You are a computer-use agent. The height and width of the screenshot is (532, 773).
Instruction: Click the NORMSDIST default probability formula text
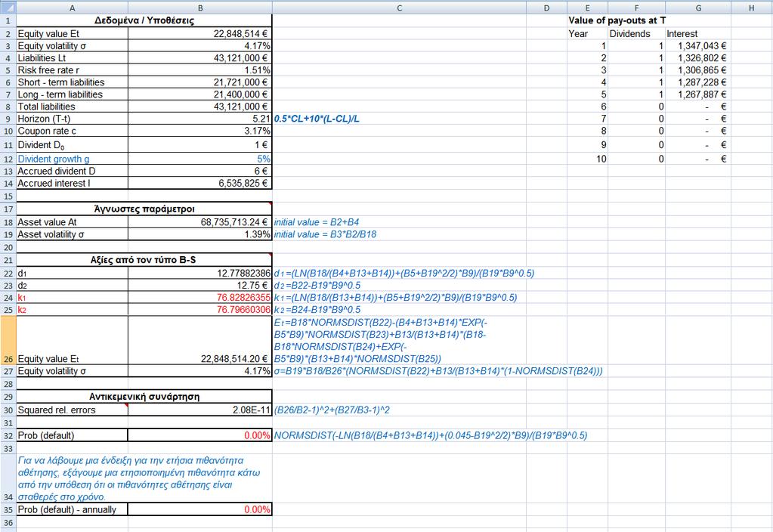click(x=431, y=435)
